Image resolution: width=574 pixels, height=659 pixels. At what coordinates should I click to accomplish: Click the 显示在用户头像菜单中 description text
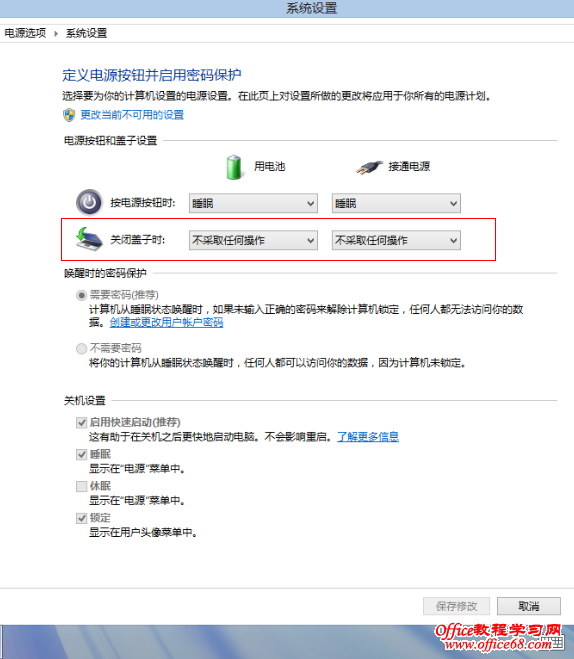click(x=143, y=532)
